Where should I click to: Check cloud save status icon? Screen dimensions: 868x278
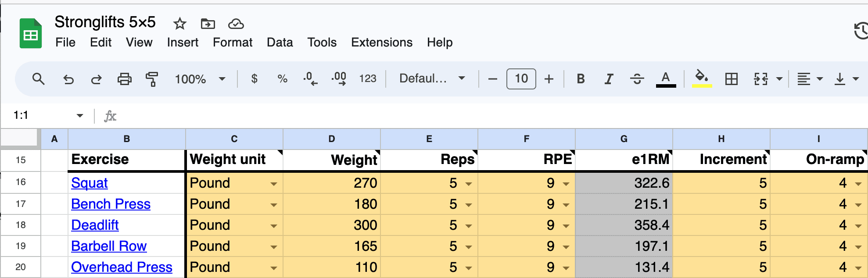tap(236, 24)
